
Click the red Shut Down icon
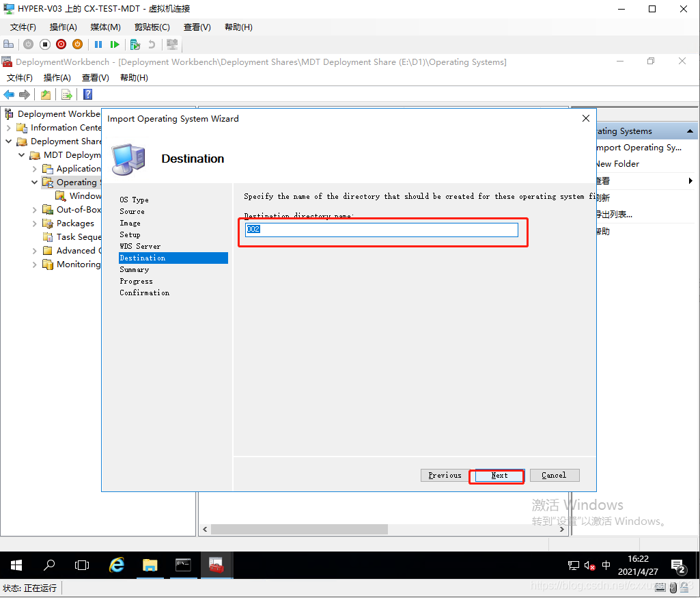pos(61,44)
